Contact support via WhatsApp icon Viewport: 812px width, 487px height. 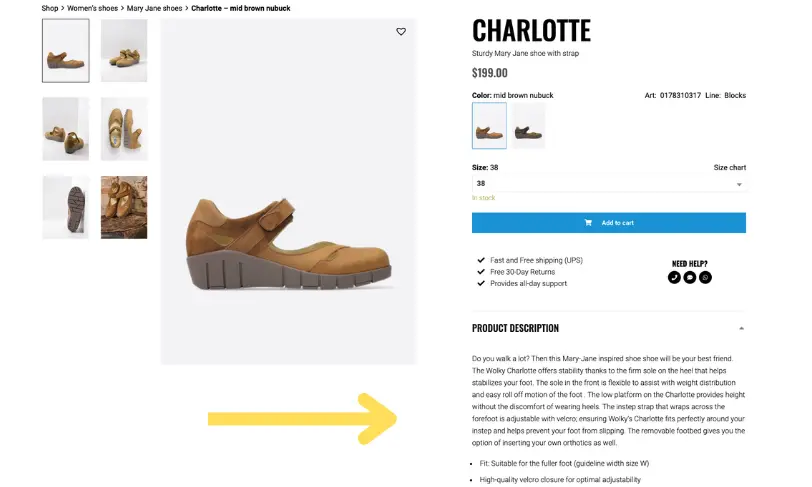(x=705, y=277)
